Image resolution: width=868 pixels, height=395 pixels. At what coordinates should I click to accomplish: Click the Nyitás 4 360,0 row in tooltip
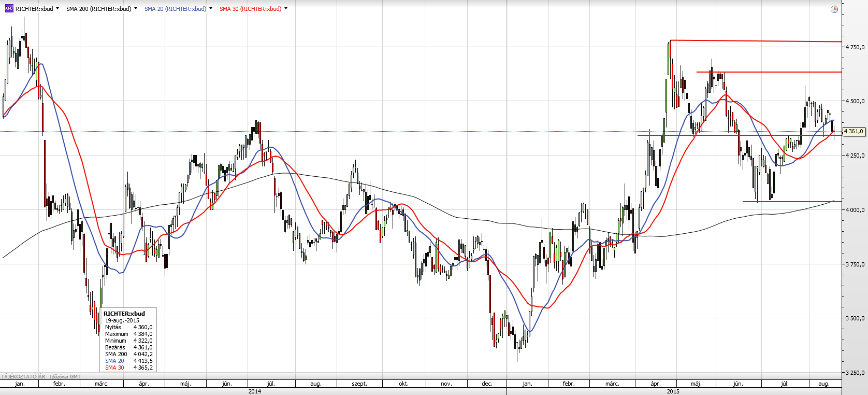pyautogui.click(x=128, y=327)
